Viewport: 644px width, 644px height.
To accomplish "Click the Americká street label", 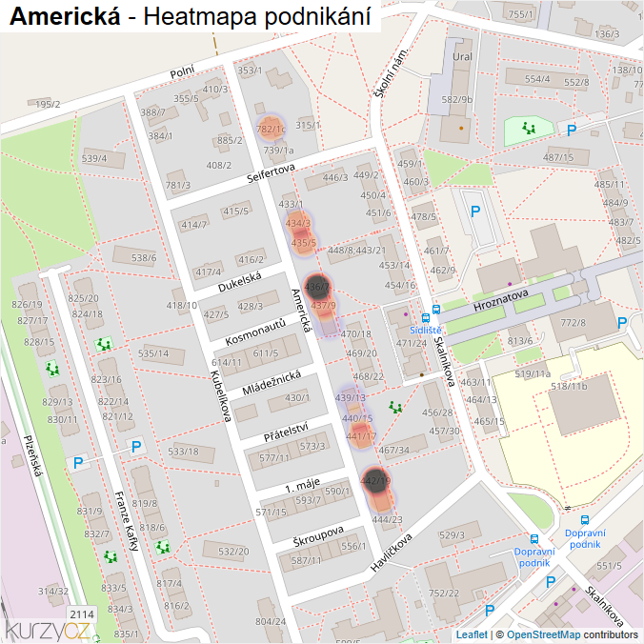I will click(x=302, y=310).
